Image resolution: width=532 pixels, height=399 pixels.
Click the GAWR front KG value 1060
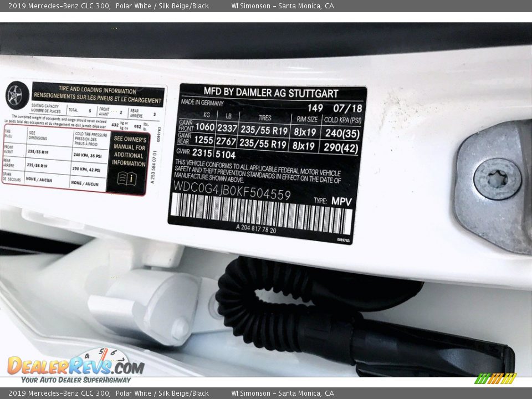pyautogui.click(x=205, y=127)
